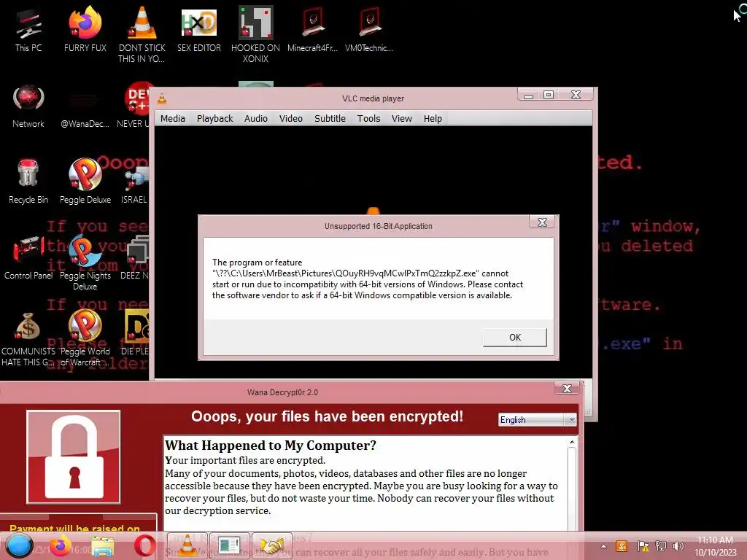Screen dimensions: 747x560
Task: Open VLC Tools menu
Action: point(368,119)
